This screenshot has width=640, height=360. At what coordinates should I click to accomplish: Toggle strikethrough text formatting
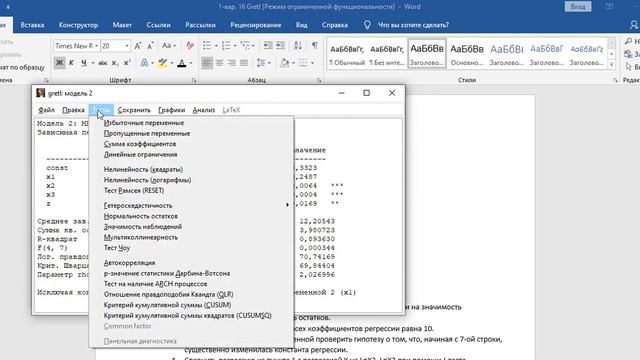pyautogui.click(x=103, y=63)
